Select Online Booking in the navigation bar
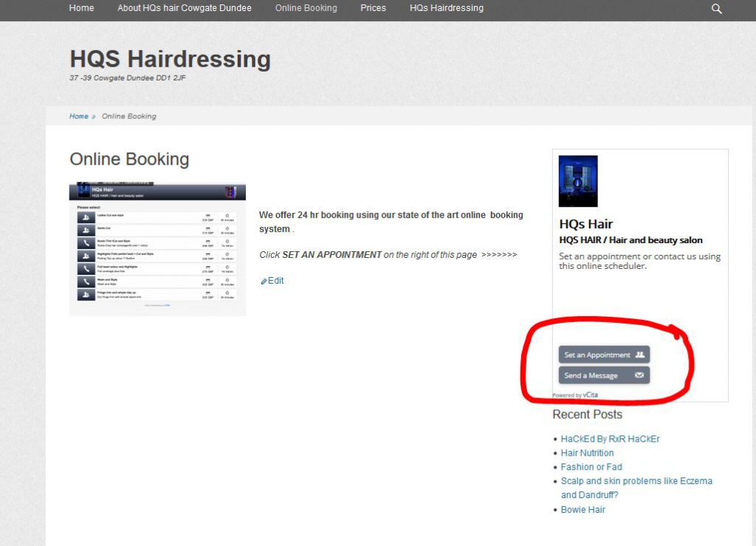This screenshot has height=546, width=756. 306,8
